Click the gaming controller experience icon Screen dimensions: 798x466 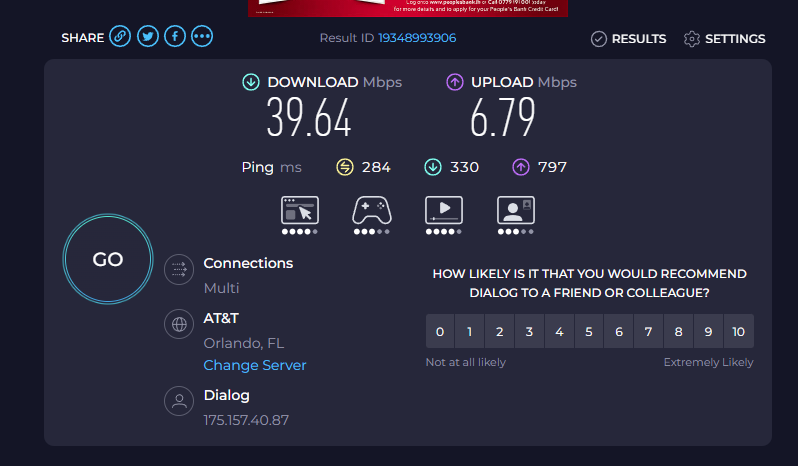372,210
